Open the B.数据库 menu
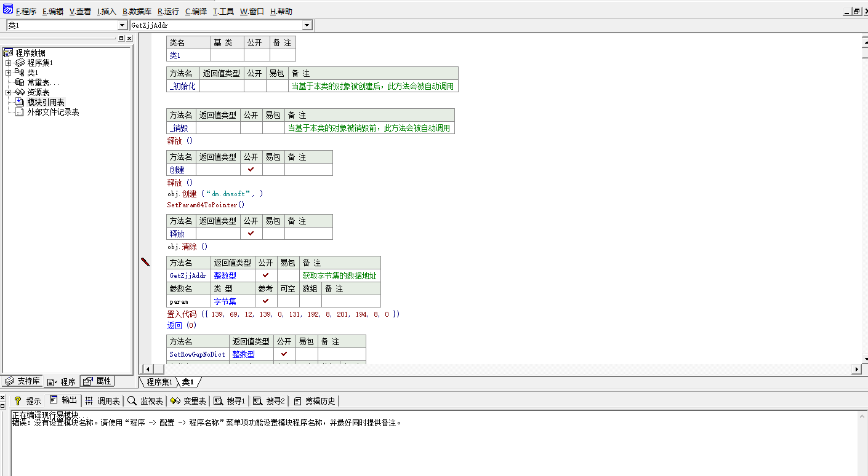This screenshot has height=476, width=868. (137, 11)
